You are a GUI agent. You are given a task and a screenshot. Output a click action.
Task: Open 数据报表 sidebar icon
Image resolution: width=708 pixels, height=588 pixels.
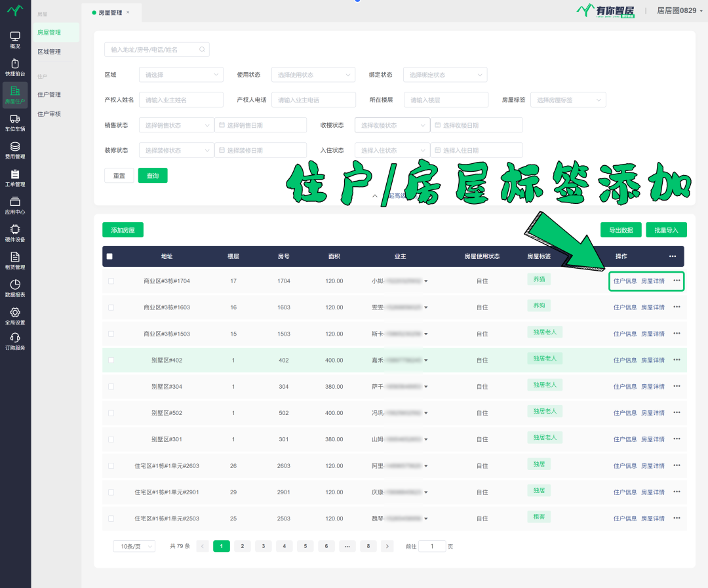(x=15, y=288)
